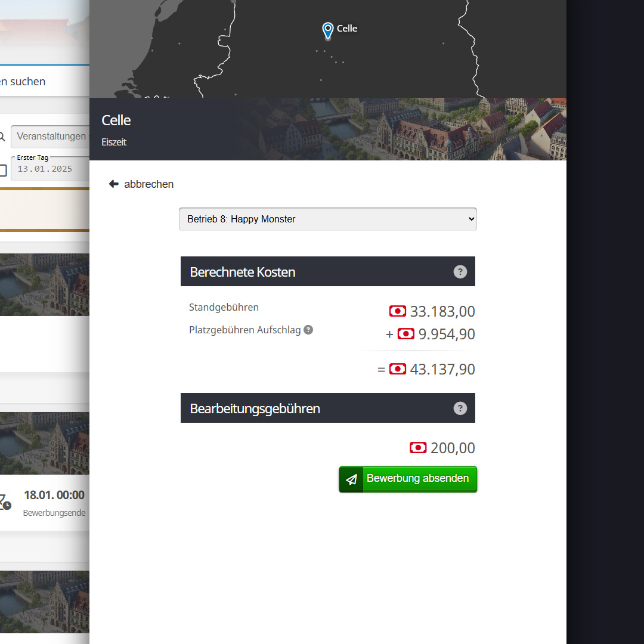Screen dimensions: 644x644
Task: Submit with Bewerbung absenden button
Action: coord(408,479)
